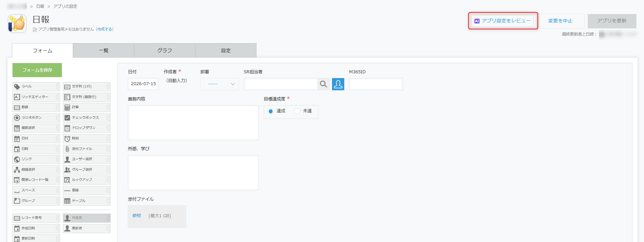
Task: Choose the 日付 item in the field palette
Action: (36, 138)
